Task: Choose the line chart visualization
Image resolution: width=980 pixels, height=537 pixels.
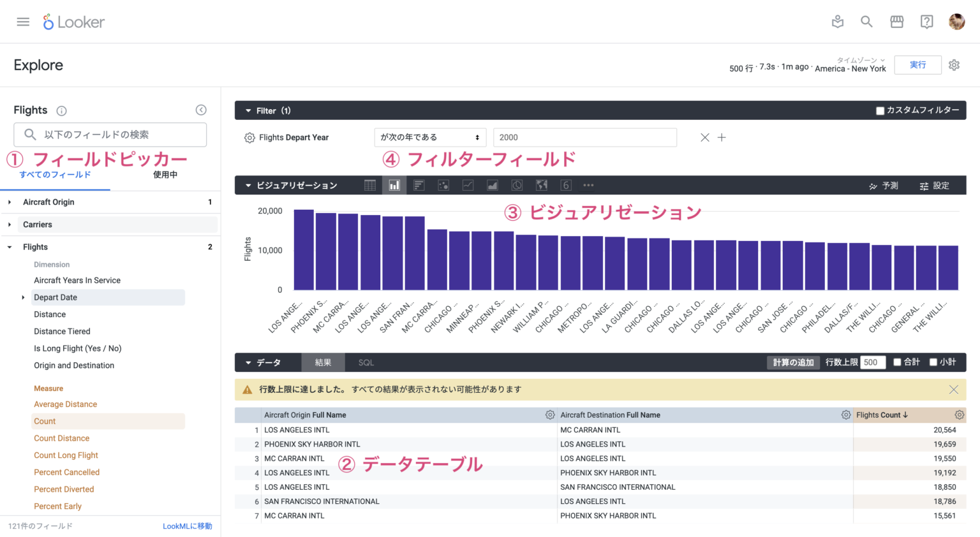Action: (468, 185)
